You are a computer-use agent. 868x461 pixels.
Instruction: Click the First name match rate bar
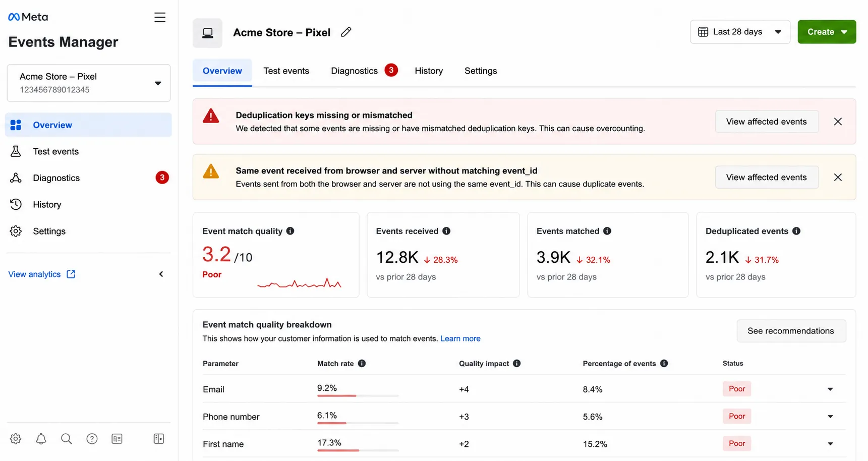358,450
